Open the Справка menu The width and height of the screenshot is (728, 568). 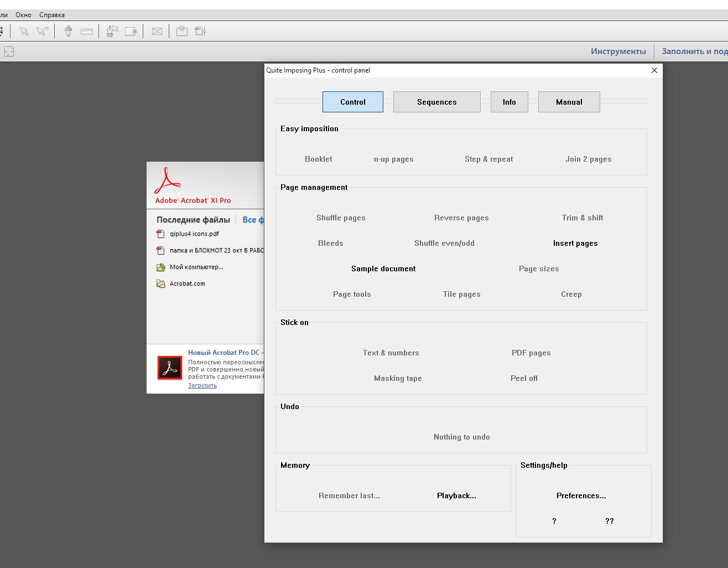click(x=52, y=15)
